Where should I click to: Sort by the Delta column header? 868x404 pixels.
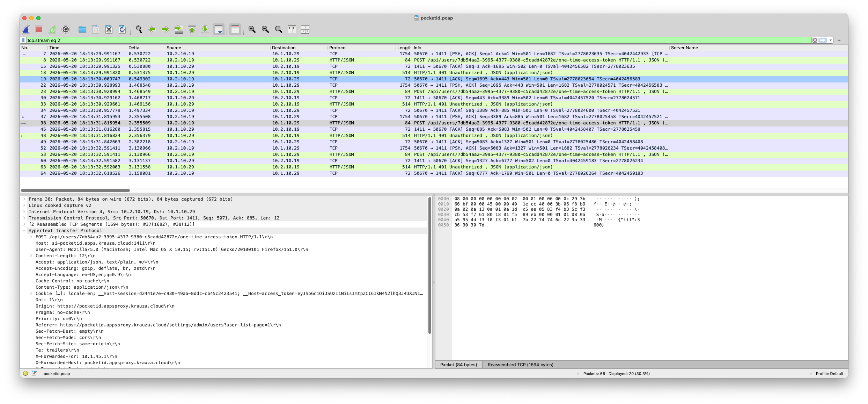click(146, 48)
